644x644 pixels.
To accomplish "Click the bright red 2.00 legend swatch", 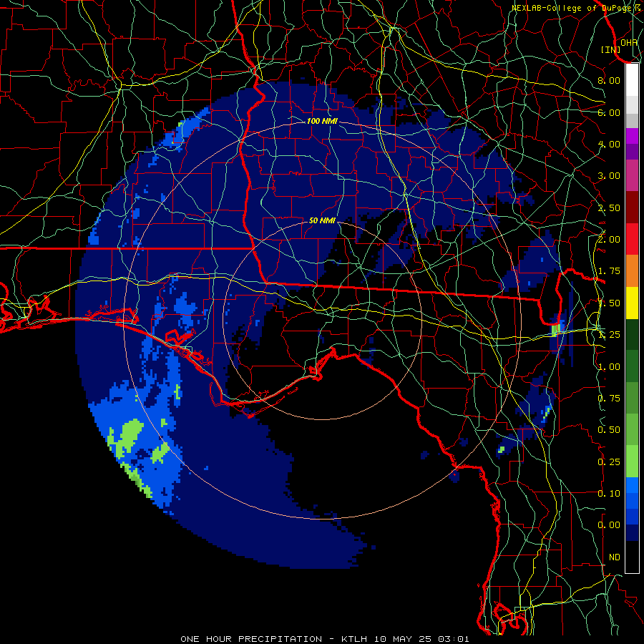I will 632,239.
